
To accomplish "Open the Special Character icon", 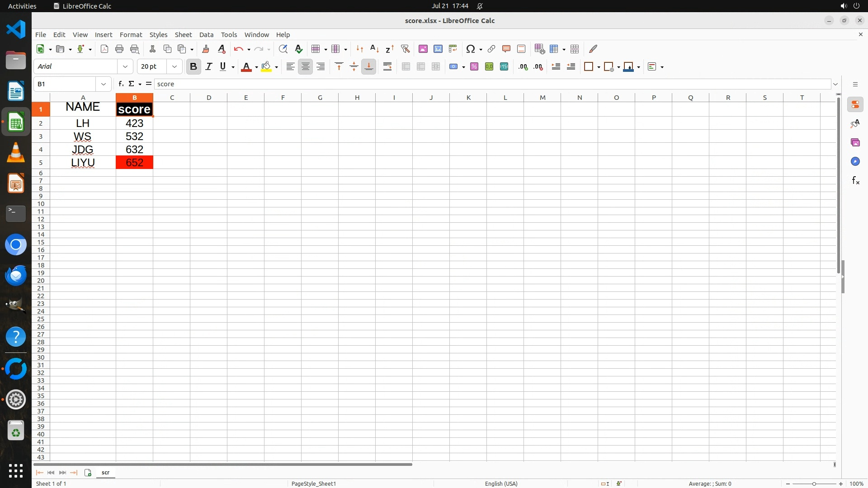I will point(471,49).
